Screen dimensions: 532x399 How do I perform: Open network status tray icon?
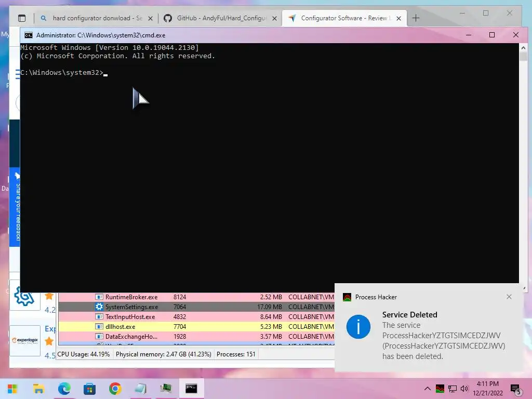tap(453, 389)
